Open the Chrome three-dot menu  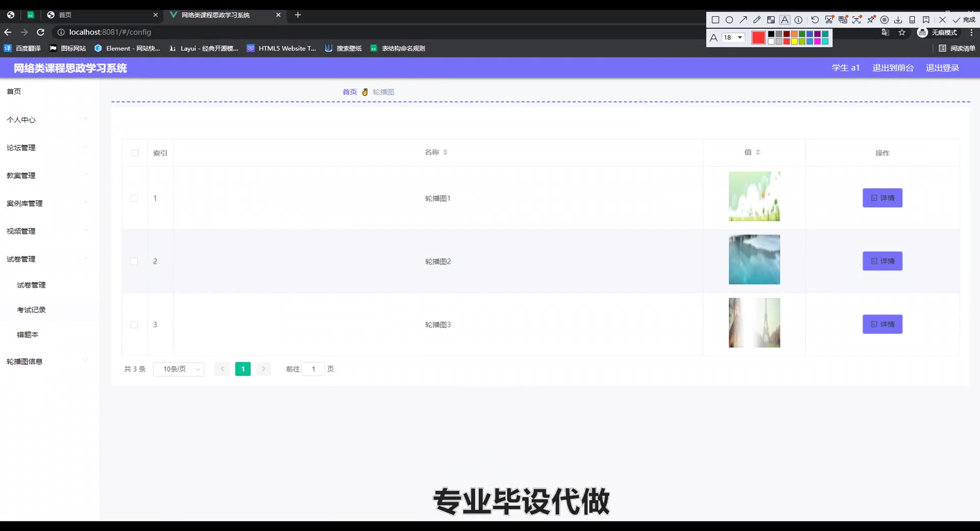[971, 32]
